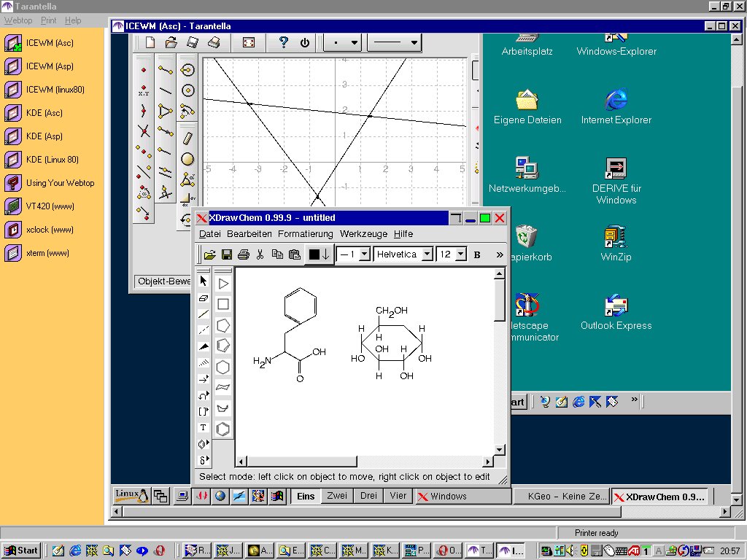Screen dimensions: 747x560
Task: Toggle bold text formatting in XDrawChem
Action: pos(477,254)
